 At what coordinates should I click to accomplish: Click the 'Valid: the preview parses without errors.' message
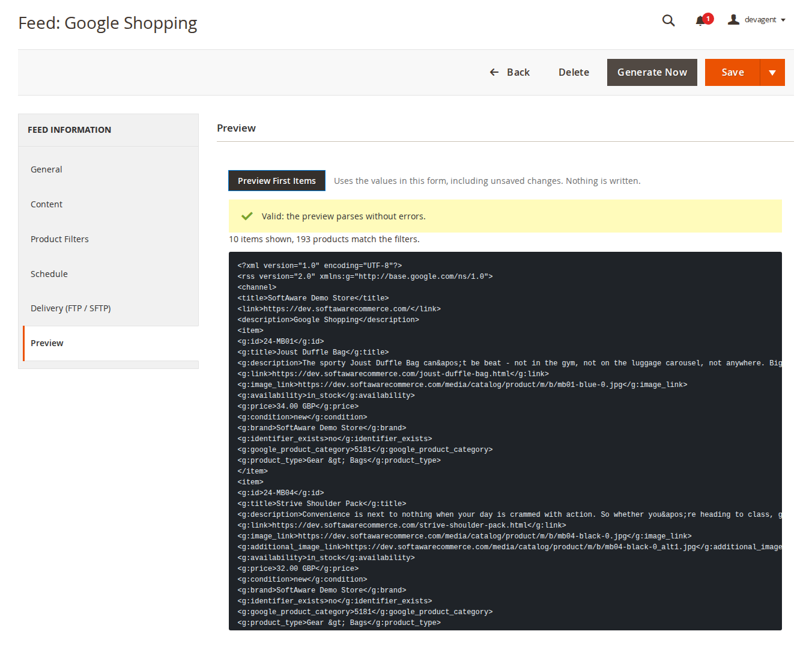pyautogui.click(x=344, y=216)
